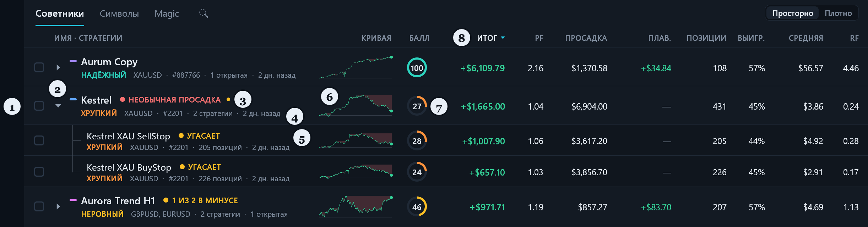Expand the Aurum Copy row
The image size is (868, 227).
[x=58, y=67]
